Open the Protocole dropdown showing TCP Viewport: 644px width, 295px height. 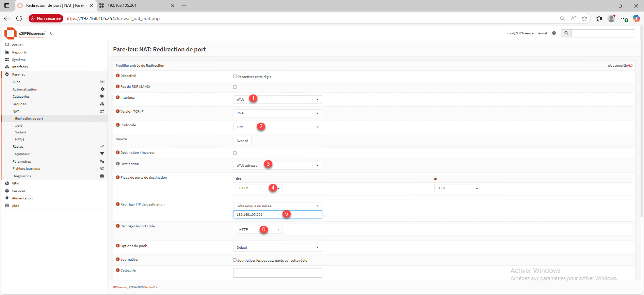tap(277, 127)
